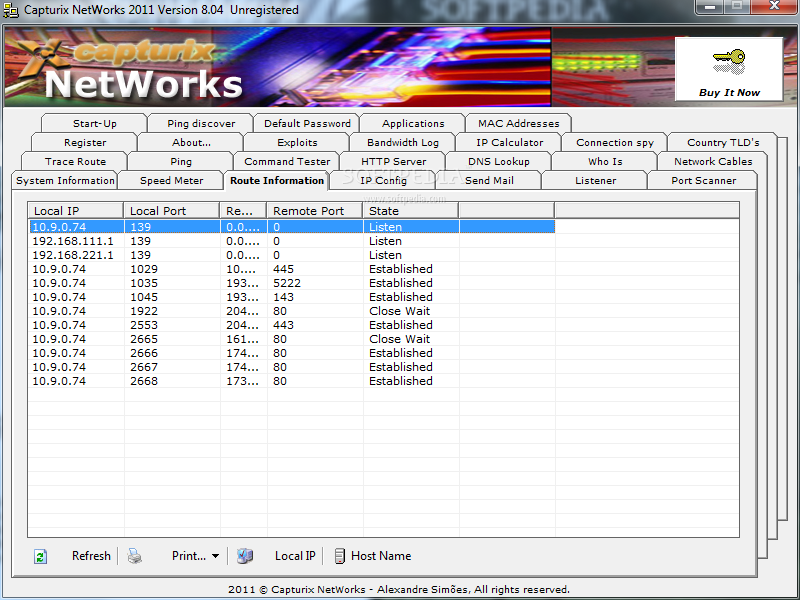This screenshot has height=600, width=800.
Task: Click the Host Name server icon
Action: click(340, 556)
